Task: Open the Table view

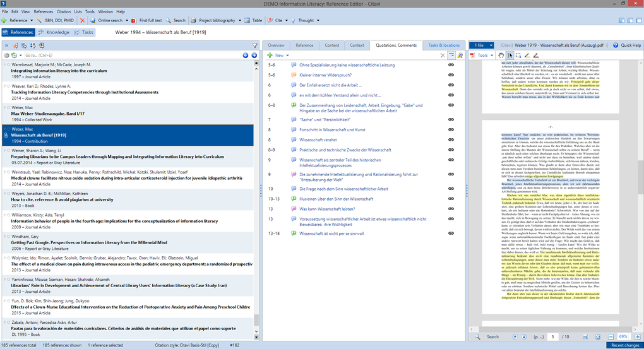Action: tap(253, 20)
